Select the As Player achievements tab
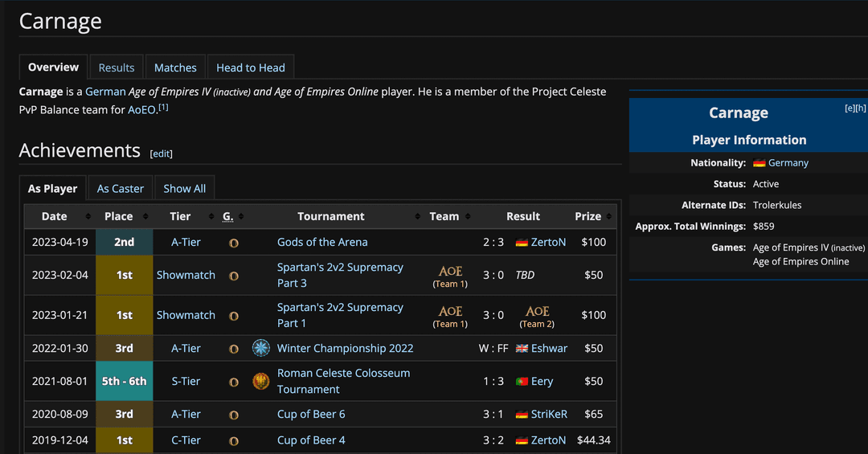 point(52,188)
